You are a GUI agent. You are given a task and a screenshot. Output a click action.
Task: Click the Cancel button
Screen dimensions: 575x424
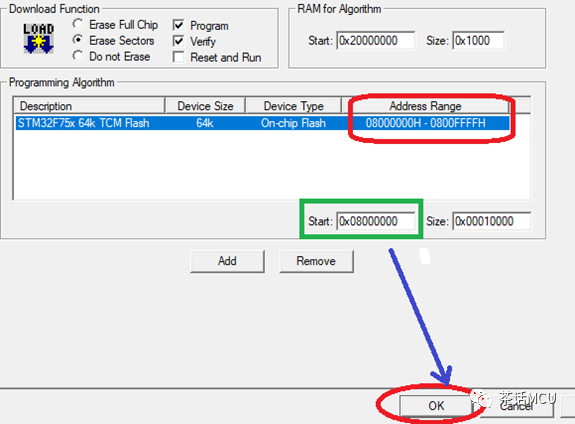[516, 406]
